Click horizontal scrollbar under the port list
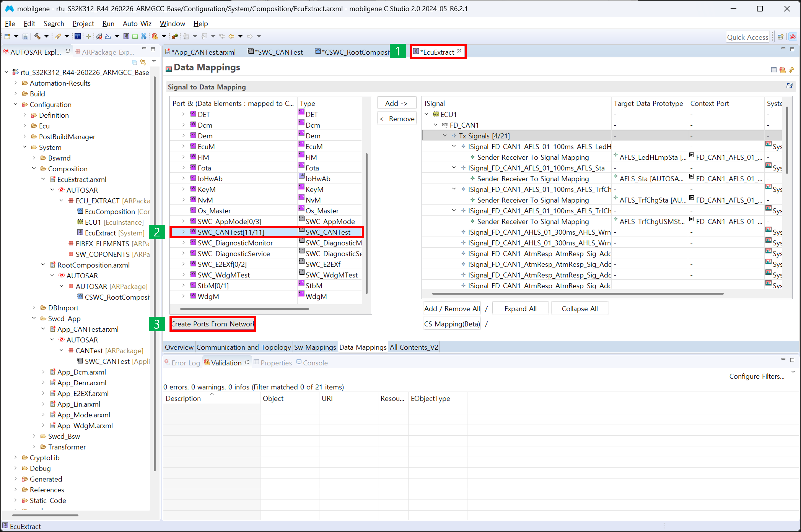 click(244, 309)
